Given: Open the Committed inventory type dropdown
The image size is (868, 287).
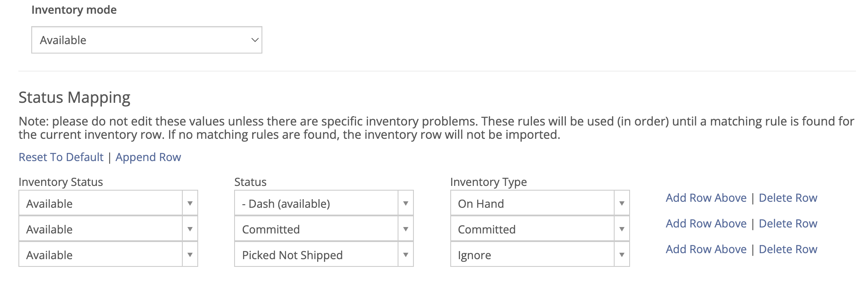Looking at the screenshot, I should pyautogui.click(x=621, y=229).
